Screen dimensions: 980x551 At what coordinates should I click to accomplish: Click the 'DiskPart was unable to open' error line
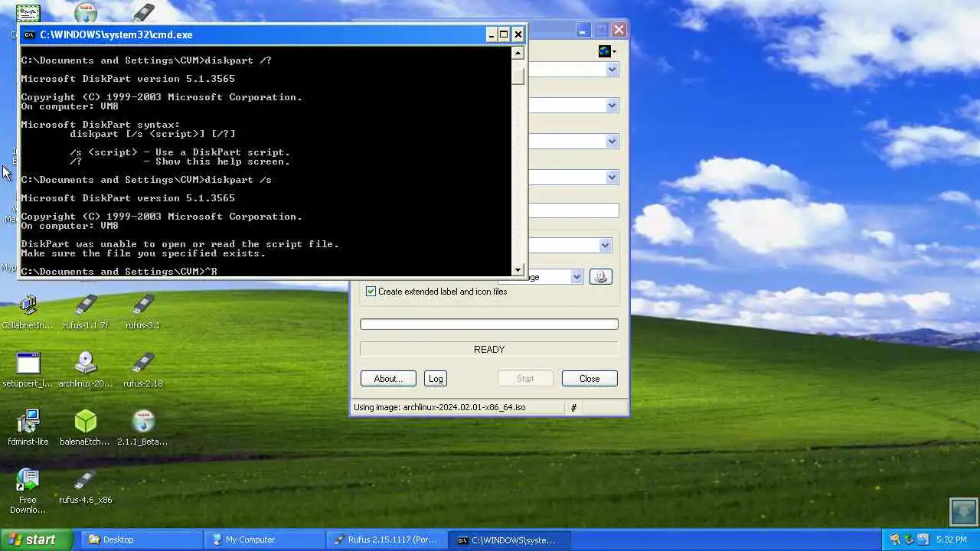point(180,244)
